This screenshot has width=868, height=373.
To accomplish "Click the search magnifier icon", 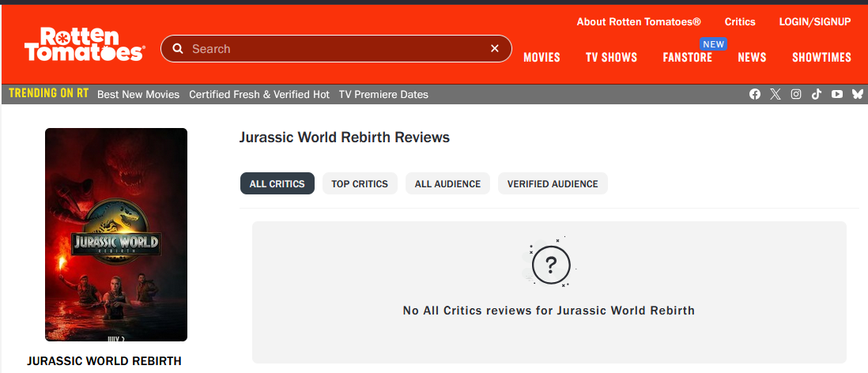I will pos(178,49).
